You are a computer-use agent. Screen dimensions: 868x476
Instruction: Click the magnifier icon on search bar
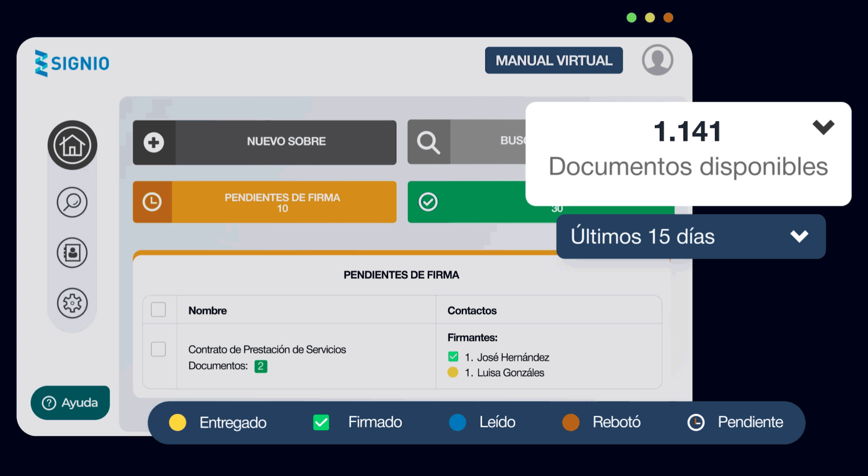point(428,142)
